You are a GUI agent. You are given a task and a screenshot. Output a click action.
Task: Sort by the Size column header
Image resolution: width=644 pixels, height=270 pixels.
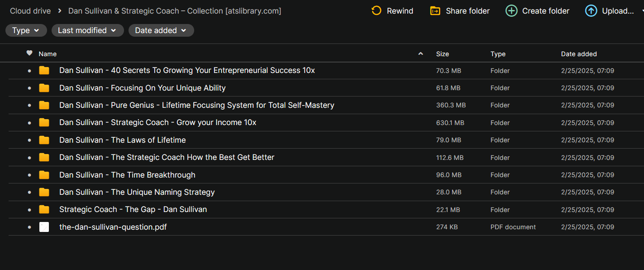tap(442, 54)
